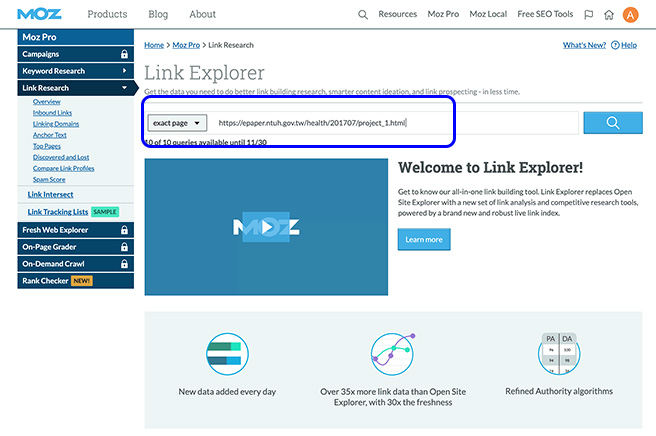Image resolution: width=656 pixels, height=436 pixels.
Task: Click the home icon in the header
Action: coord(609,15)
